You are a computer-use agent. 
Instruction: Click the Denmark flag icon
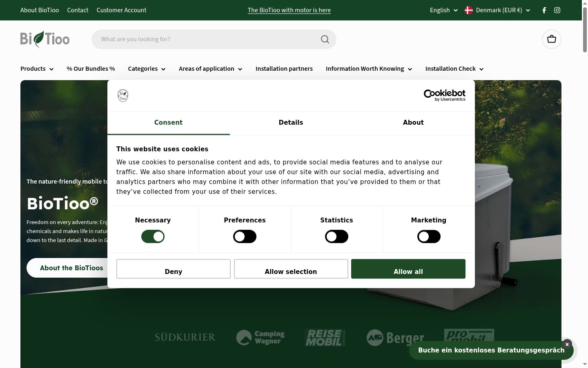(469, 10)
